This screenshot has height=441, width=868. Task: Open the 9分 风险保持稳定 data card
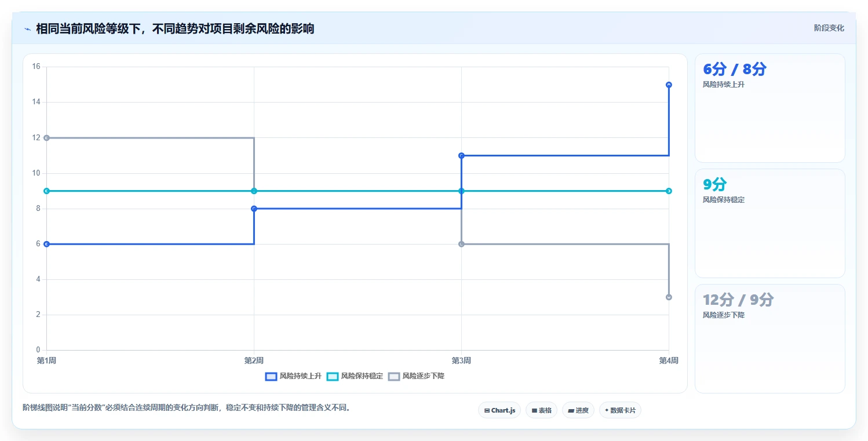coord(770,223)
